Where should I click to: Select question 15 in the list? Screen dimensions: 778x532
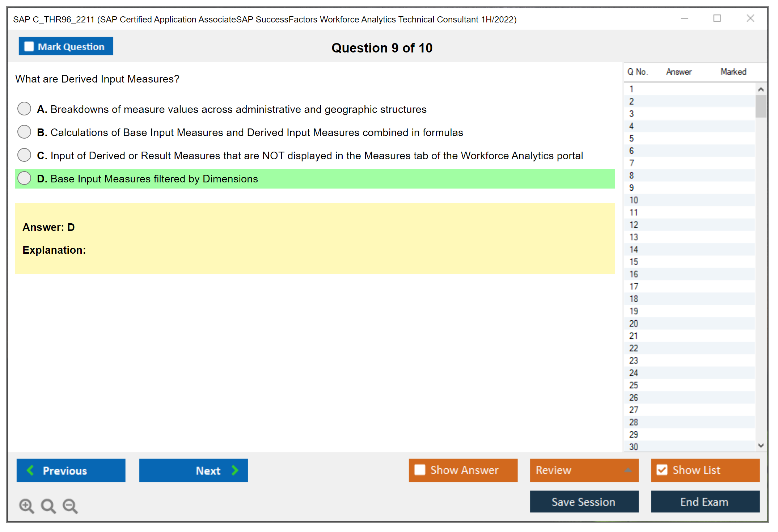pyautogui.click(x=634, y=262)
